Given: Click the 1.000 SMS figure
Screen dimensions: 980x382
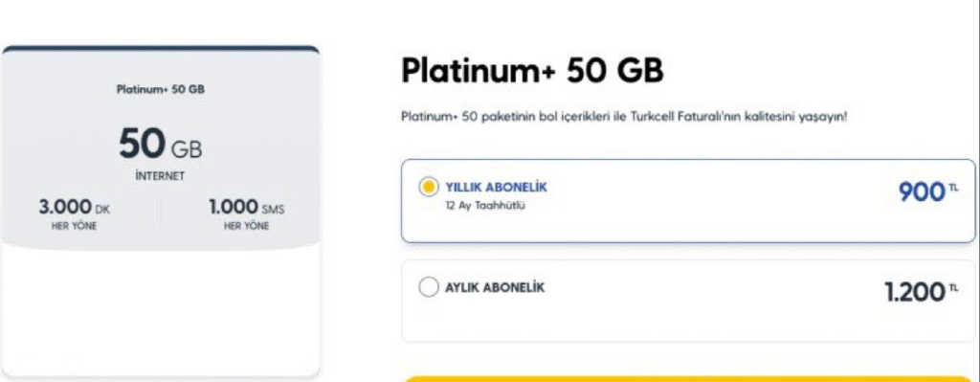Looking at the screenshot, I should coord(246,207).
